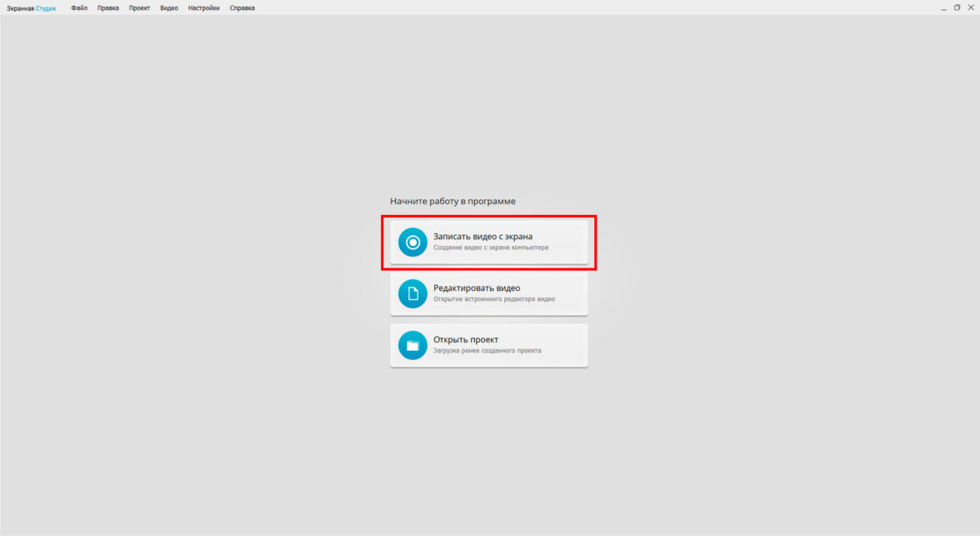
Task: Click Открыть проект button
Action: [x=488, y=345]
